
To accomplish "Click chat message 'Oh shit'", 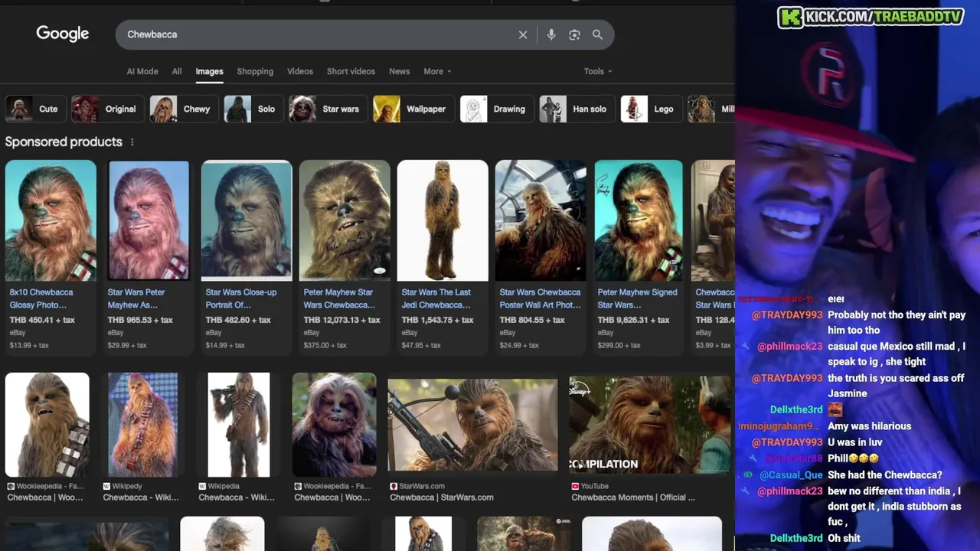I will [x=844, y=538].
